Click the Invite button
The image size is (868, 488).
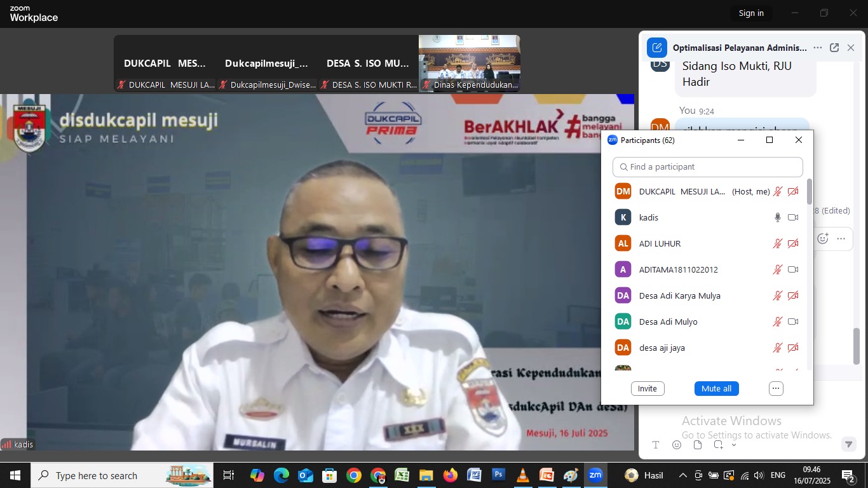[648, 388]
